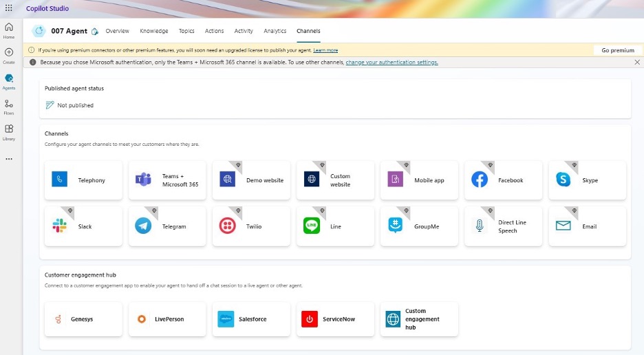Dismiss the Microsoft authentication notice
The width and height of the screenshot is (644, 355).
[x=637, y=62]
